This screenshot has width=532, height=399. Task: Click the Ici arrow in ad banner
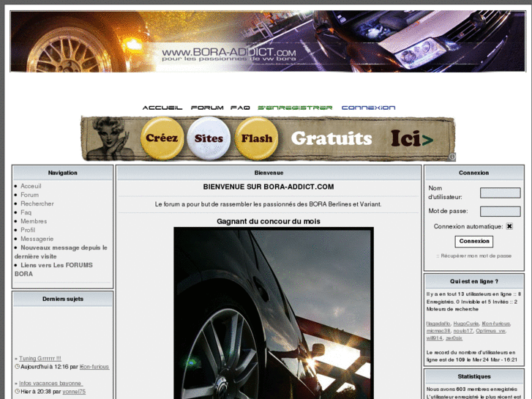pyautogui.click(x=412, y=138)
